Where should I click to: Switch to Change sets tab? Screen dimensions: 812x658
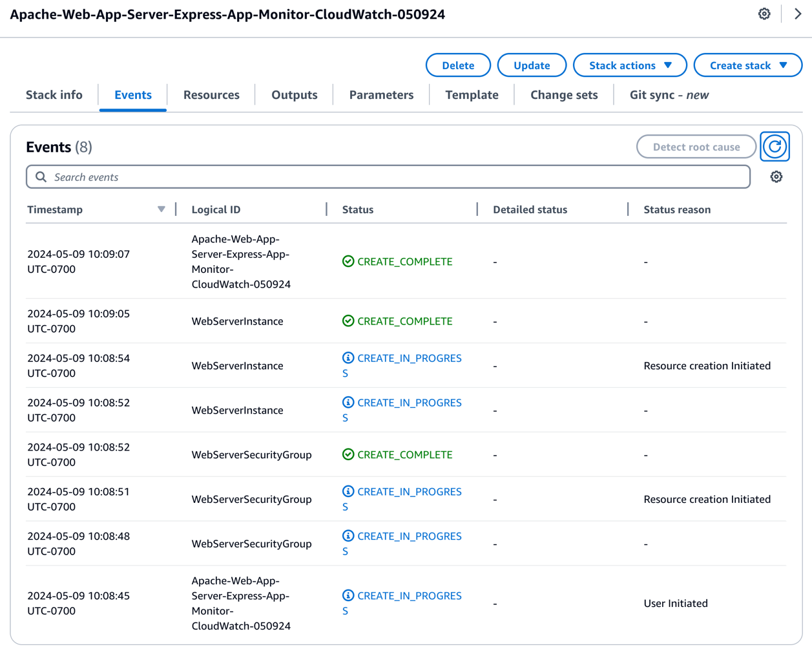[564, 95]
